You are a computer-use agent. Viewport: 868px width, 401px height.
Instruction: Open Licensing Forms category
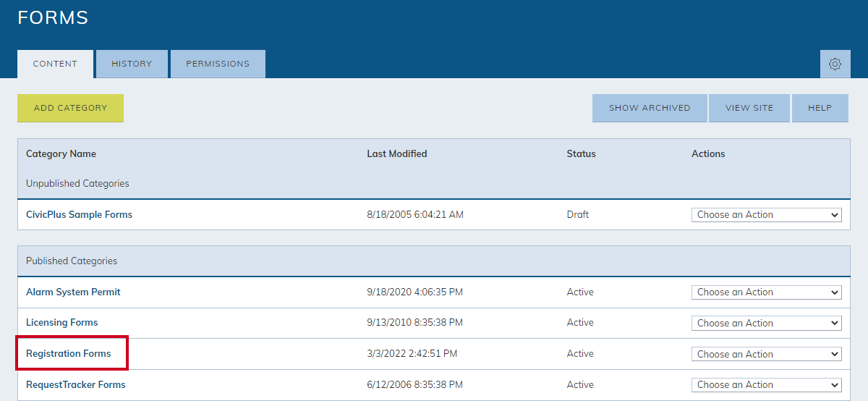(x=61, y=322)
